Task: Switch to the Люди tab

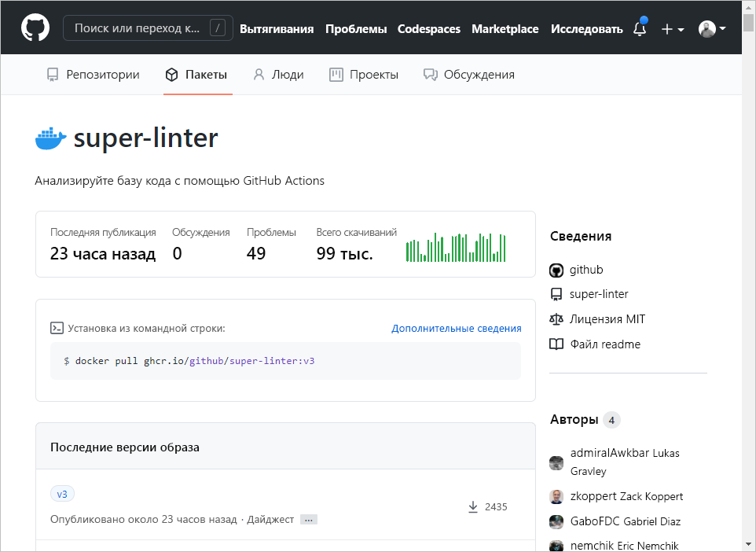Action: pyautogui.click(x=279, y=75)
